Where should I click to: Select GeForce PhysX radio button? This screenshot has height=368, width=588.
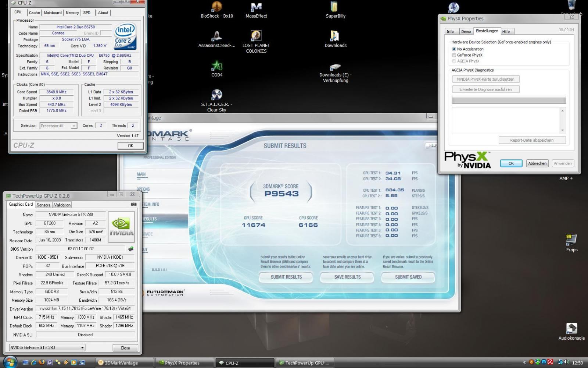click(454, 55)
